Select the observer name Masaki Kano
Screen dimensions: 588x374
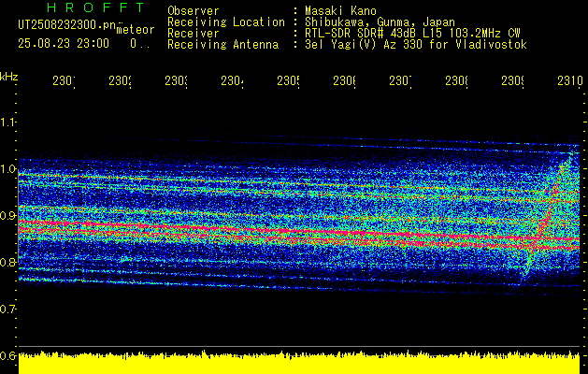pyautogui.click(x=340, y=11)
